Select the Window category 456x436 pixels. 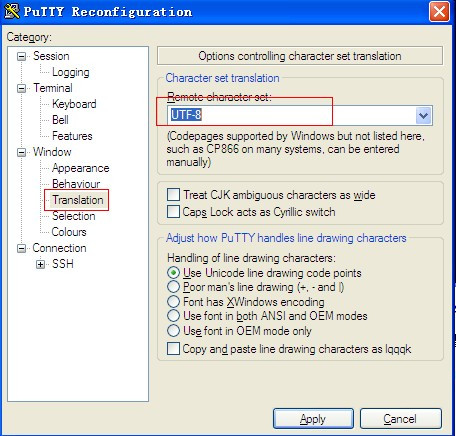click(x=52, y=152)
